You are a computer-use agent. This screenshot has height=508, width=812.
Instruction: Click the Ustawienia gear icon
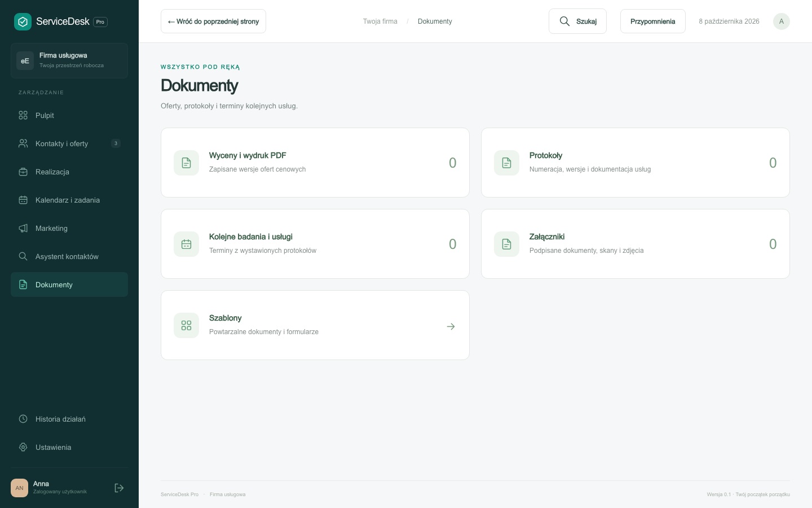[23, 447]
